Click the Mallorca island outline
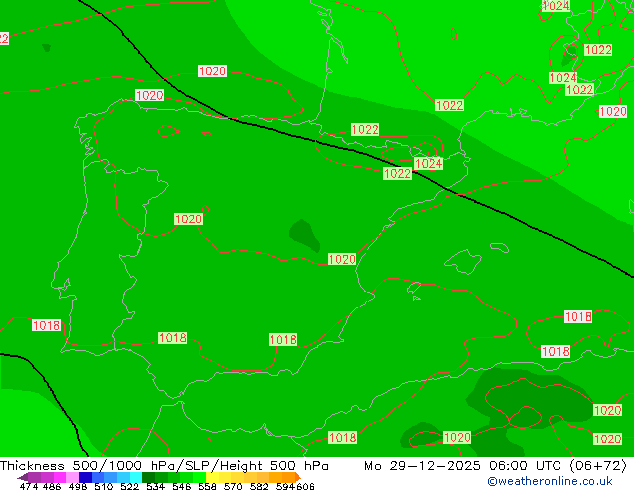This screenshot has width=634, height=490. pyautogui.click(x=463, y=262)
